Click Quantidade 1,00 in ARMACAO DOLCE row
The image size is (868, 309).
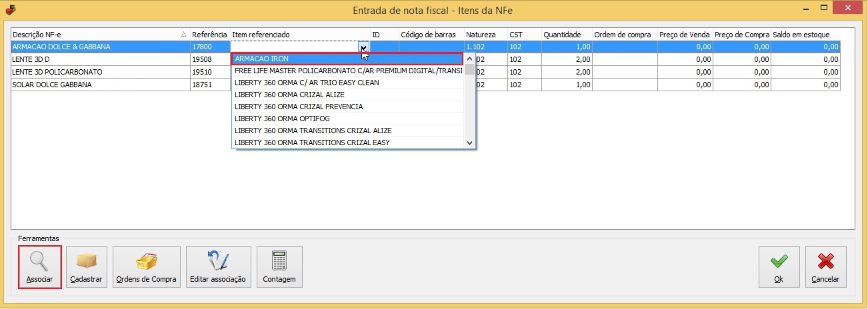566,47
